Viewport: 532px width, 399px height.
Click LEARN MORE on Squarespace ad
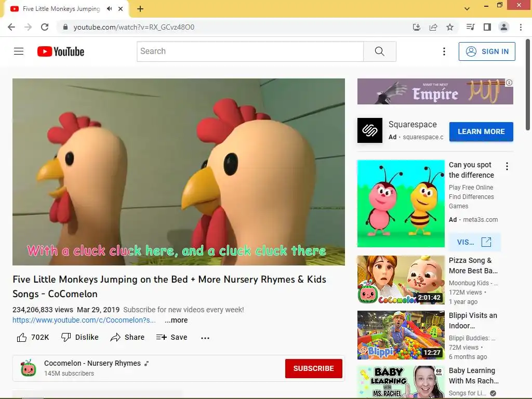[481, 131]
